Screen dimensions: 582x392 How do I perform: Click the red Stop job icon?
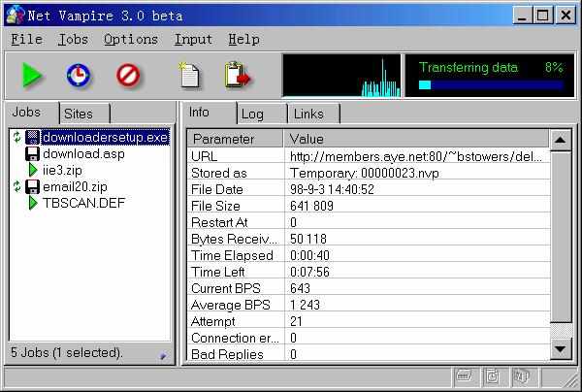[x=127, y=75]
